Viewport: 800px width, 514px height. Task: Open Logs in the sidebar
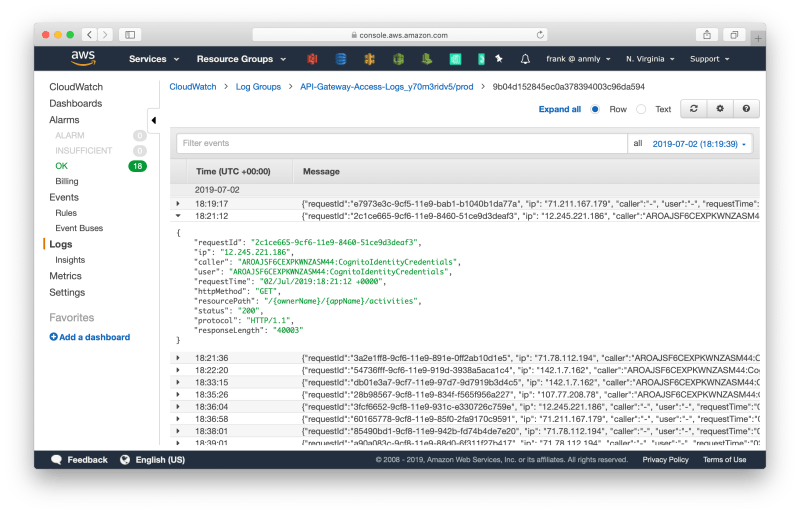pos(61,244)
